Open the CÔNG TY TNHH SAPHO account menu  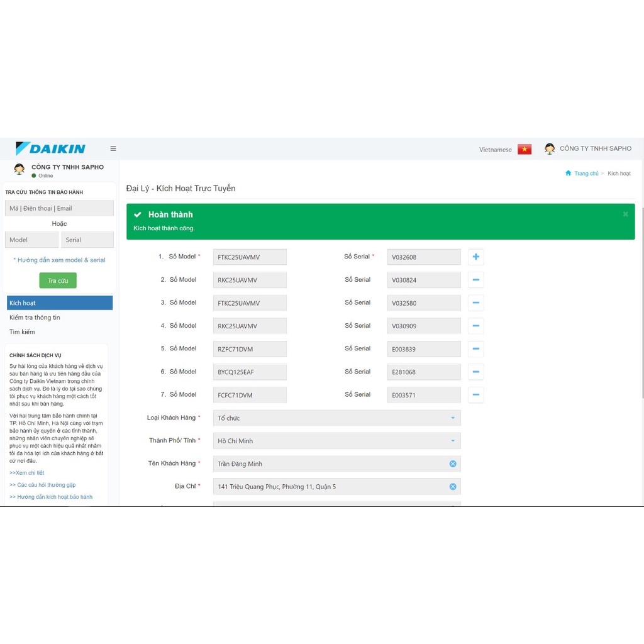pos(588,149)
